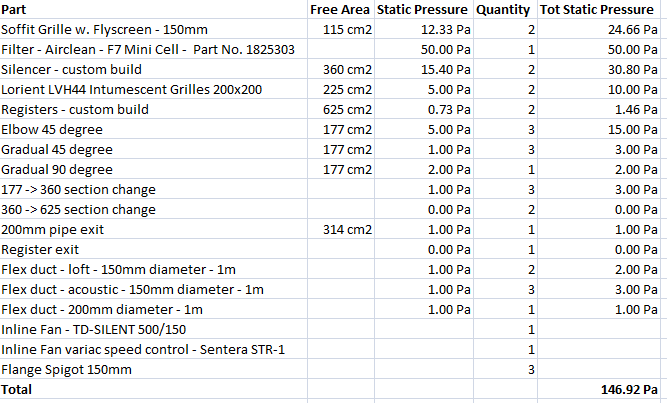Select the 'Static Pressure' column header

(x=423, y=9)
